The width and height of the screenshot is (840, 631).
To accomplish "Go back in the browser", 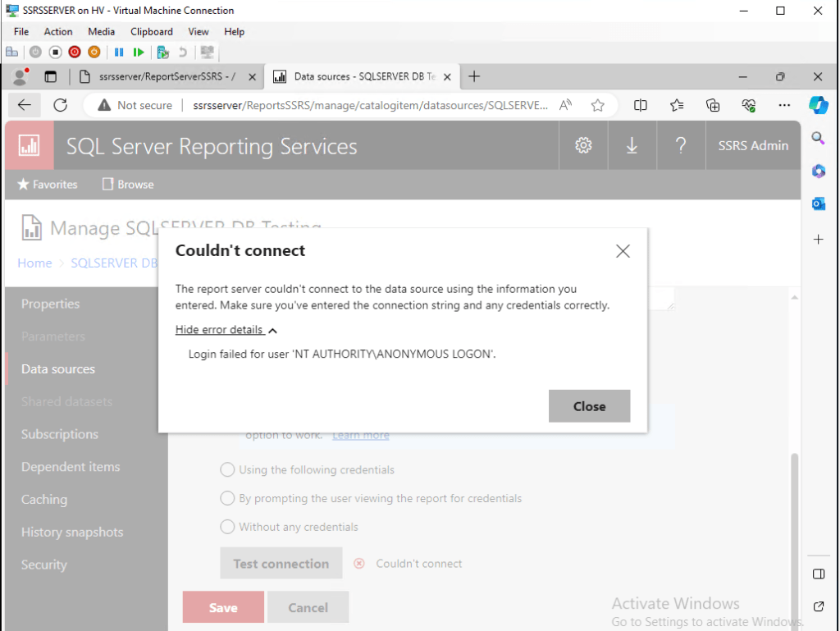I will [24, 105].
